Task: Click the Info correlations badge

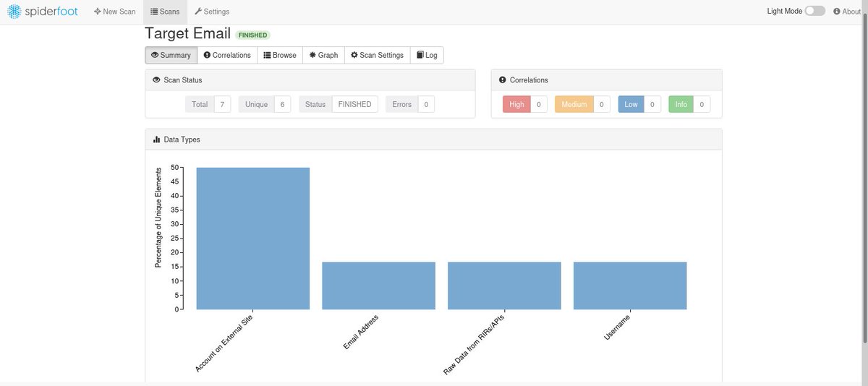Action: (x=681, y=104)
